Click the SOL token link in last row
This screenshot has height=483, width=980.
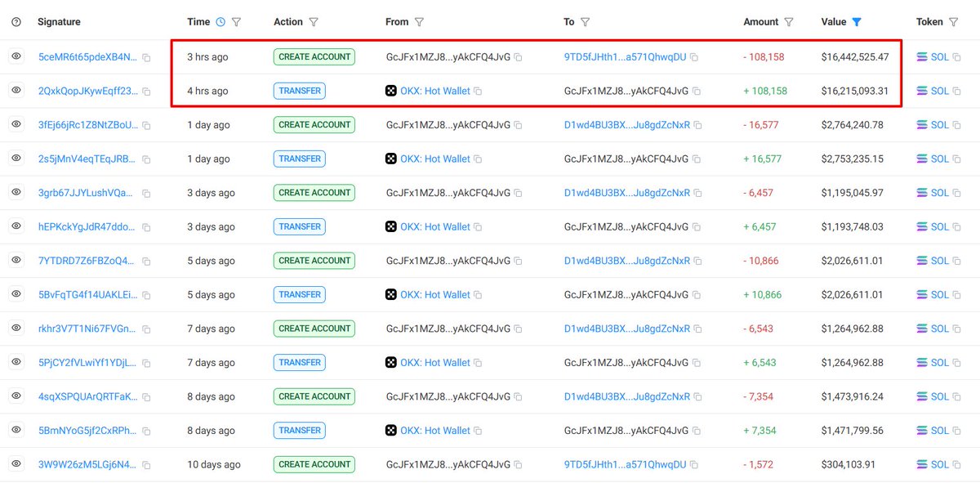click(x=939, y=464)
